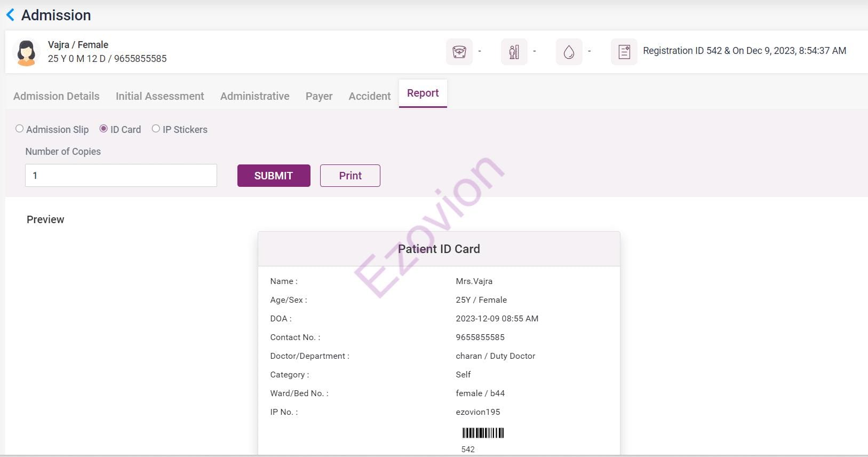Select the Admission Slip radio option
This screenshot has width=868, height=457.
[20, 129]
